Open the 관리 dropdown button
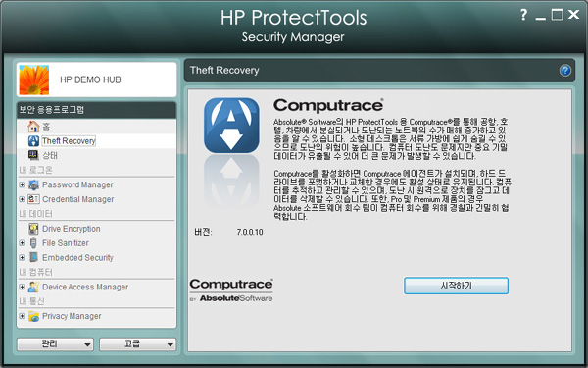This screenshot has height=368, width=588. [55, 344]
